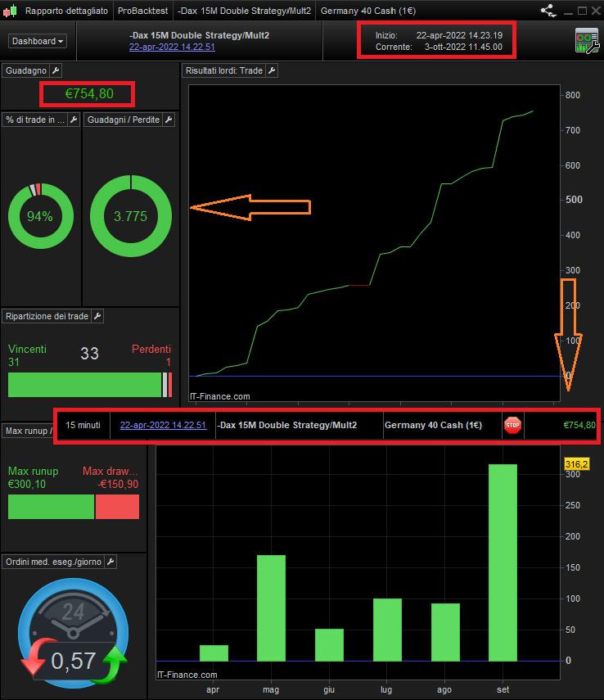
Task: Click the green winning trades bar
Action: pyautogui.click(x=85, y=385)
